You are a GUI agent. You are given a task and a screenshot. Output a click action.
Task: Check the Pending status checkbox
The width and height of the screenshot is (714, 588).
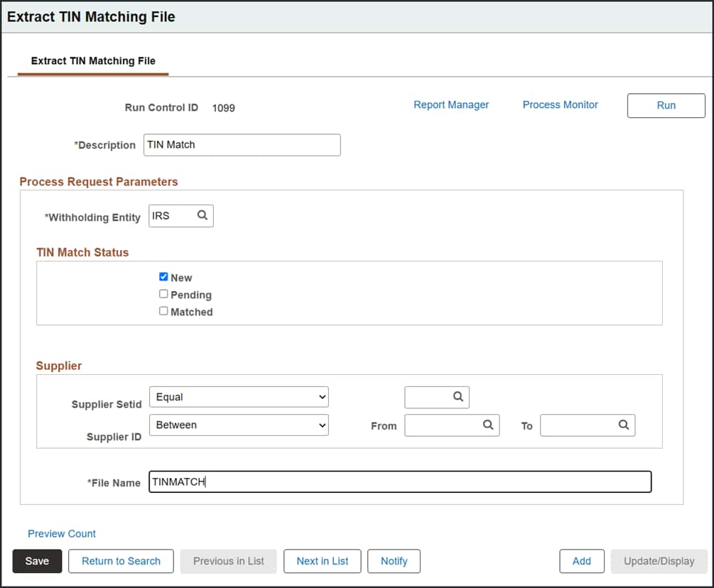(163, 294)
